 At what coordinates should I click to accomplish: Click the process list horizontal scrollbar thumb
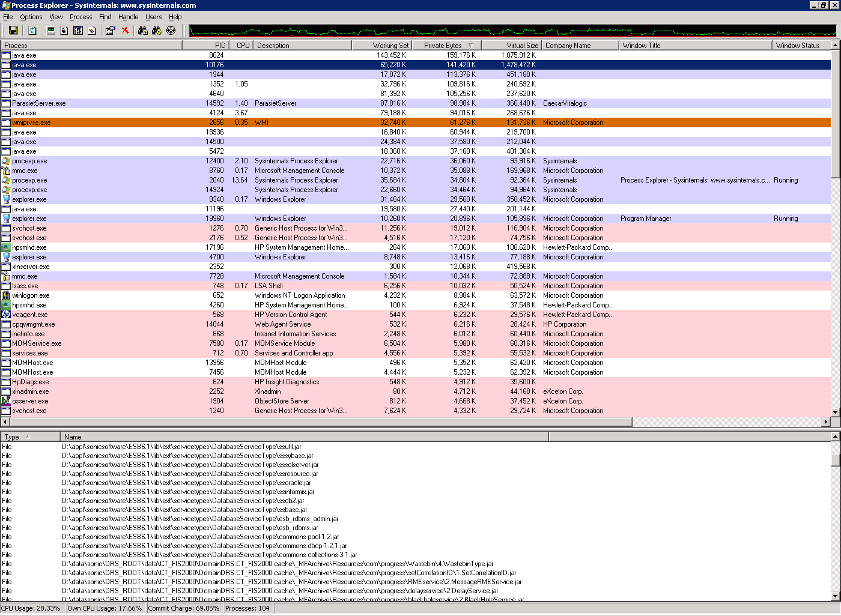(x=321, y=422)
